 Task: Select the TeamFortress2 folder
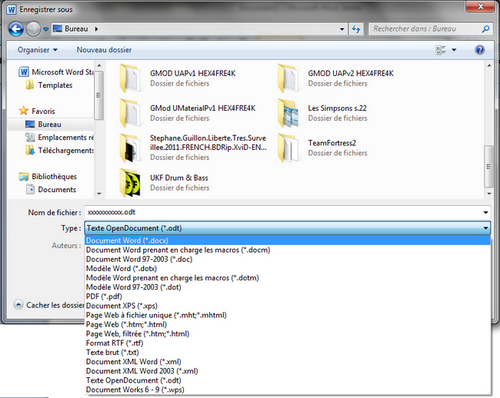[x=322, y=148]
